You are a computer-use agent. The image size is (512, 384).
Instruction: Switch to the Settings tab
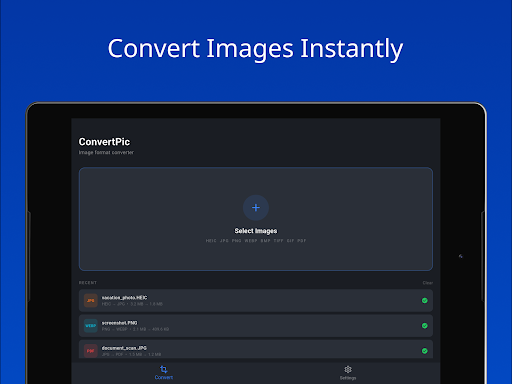pos(348,373)
